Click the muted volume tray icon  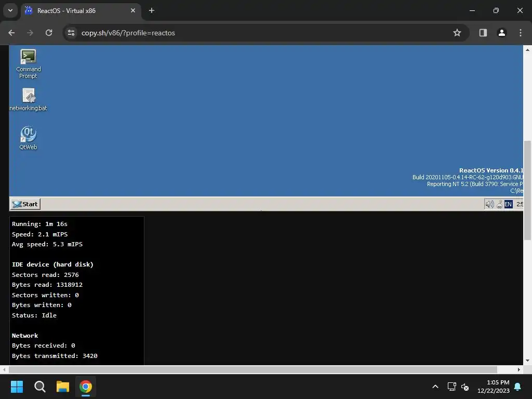tap(465, 387)
